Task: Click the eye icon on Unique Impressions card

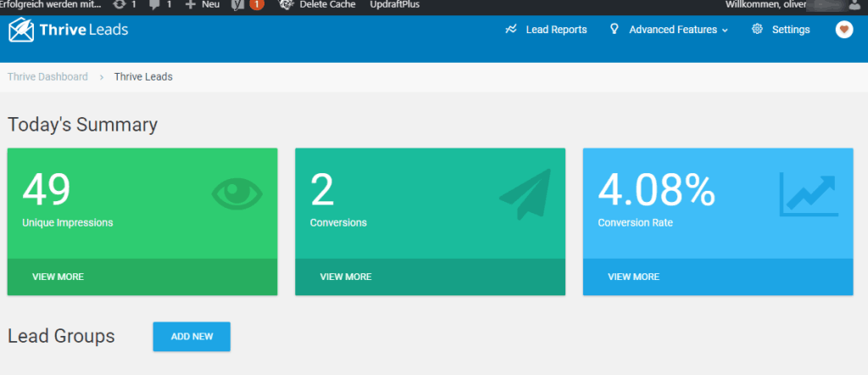Action: (x=237, y=193)
